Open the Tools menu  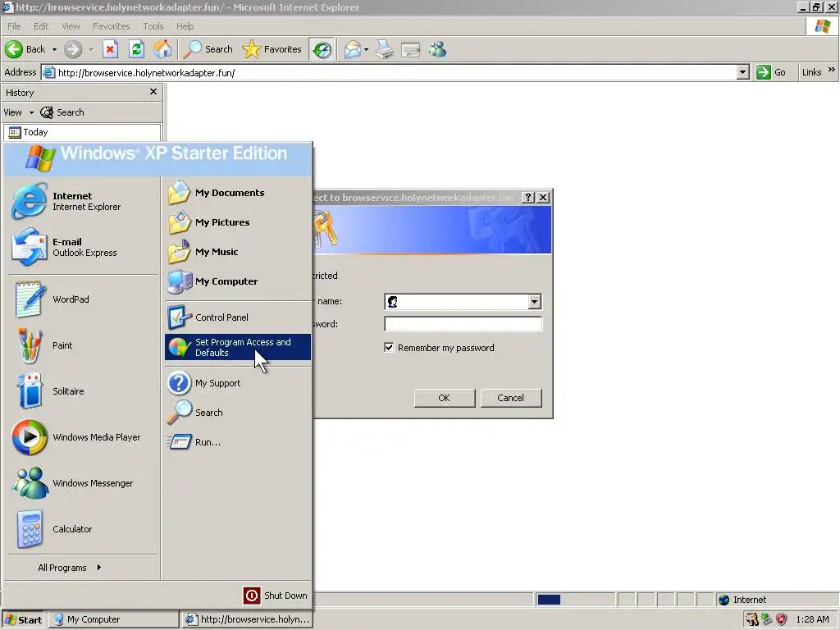[x=153, y=26]
